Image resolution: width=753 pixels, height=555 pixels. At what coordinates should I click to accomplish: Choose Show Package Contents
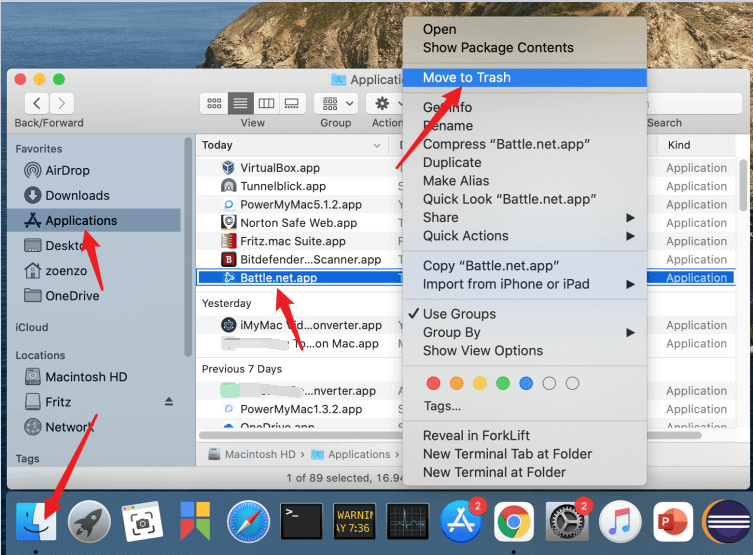click(524, 48)
